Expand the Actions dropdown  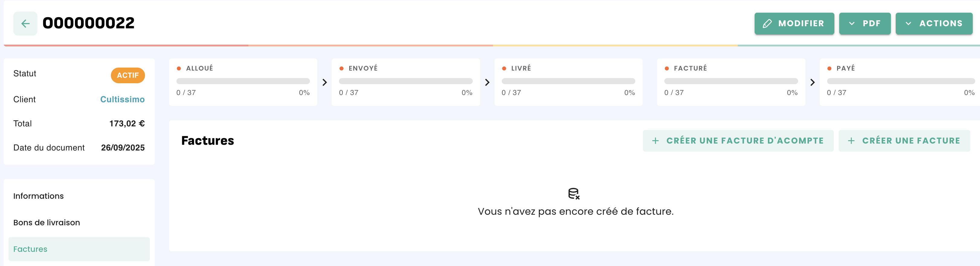pyautogui.click(x=934, y=24)
